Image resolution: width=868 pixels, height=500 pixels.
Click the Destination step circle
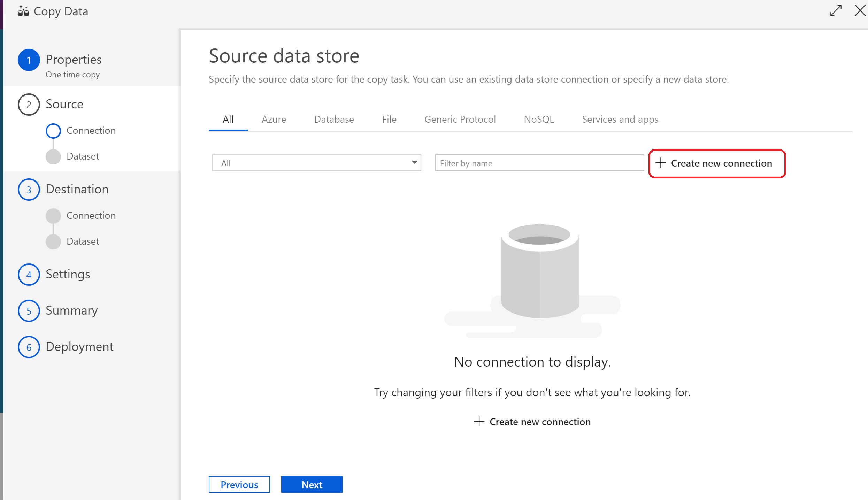[x=29, y=189]
